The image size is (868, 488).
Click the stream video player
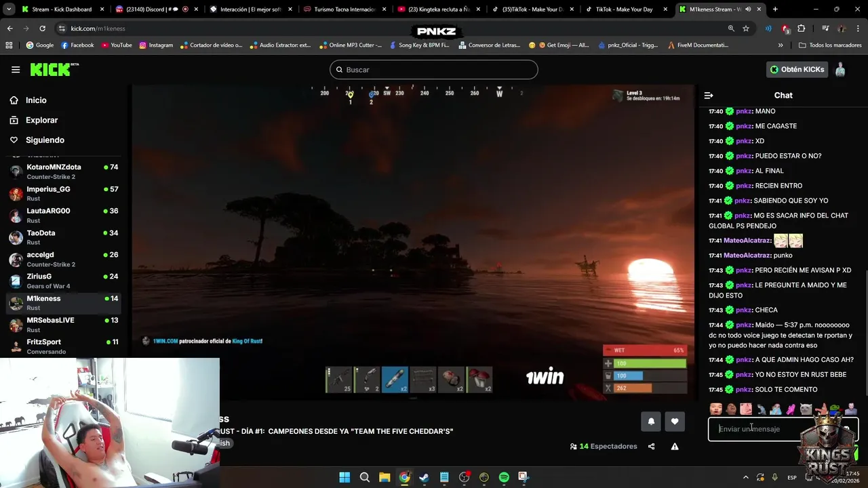click(x=414, y=242)
